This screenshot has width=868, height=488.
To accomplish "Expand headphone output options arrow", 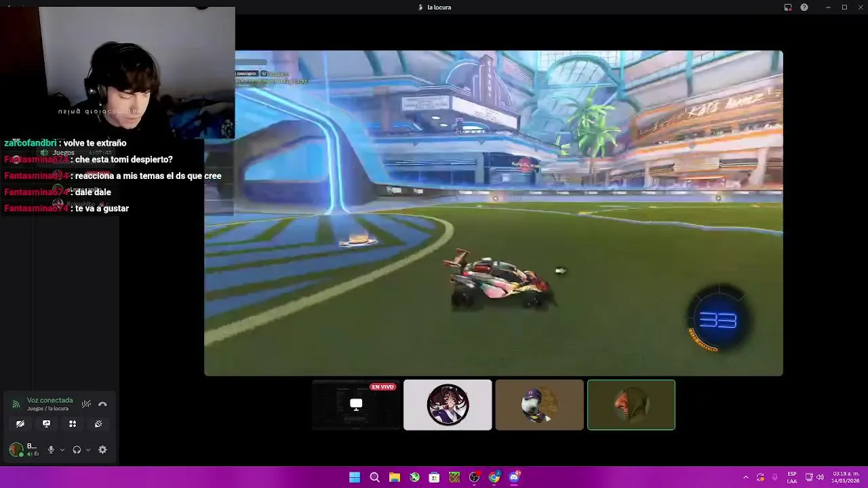I will point(88,450).
